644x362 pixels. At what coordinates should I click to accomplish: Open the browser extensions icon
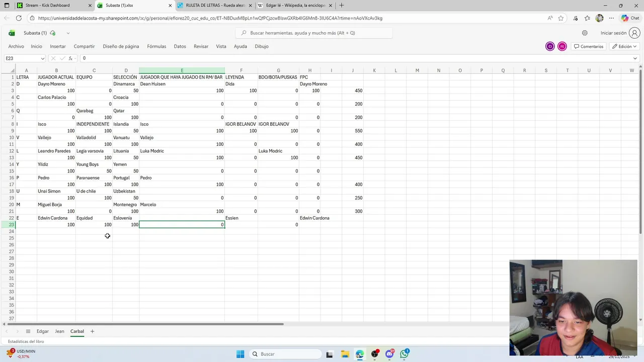coord(576,18)
